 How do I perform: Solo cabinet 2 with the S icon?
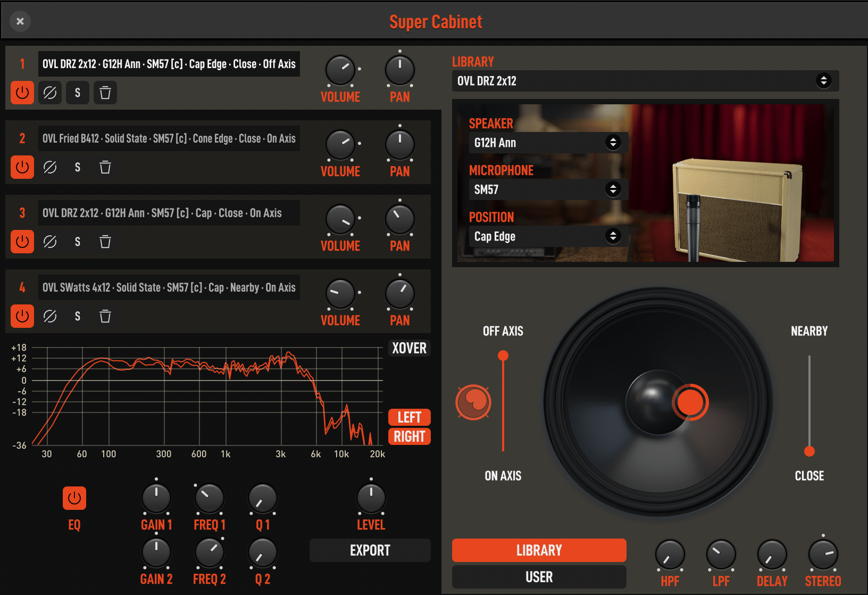point(77,167)
